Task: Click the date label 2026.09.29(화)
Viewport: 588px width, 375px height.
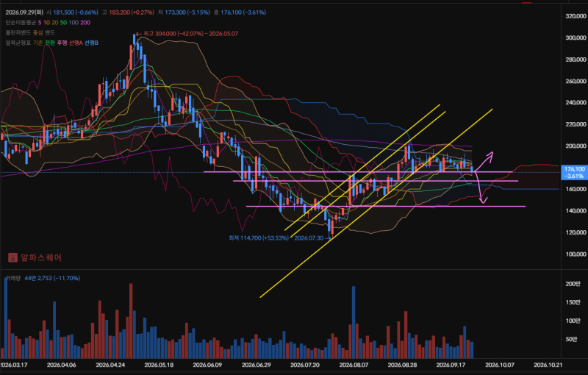Action: point(24,12)
